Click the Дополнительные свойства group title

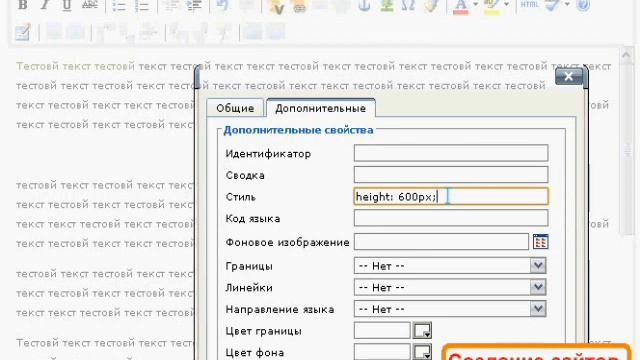coord(298,130)
